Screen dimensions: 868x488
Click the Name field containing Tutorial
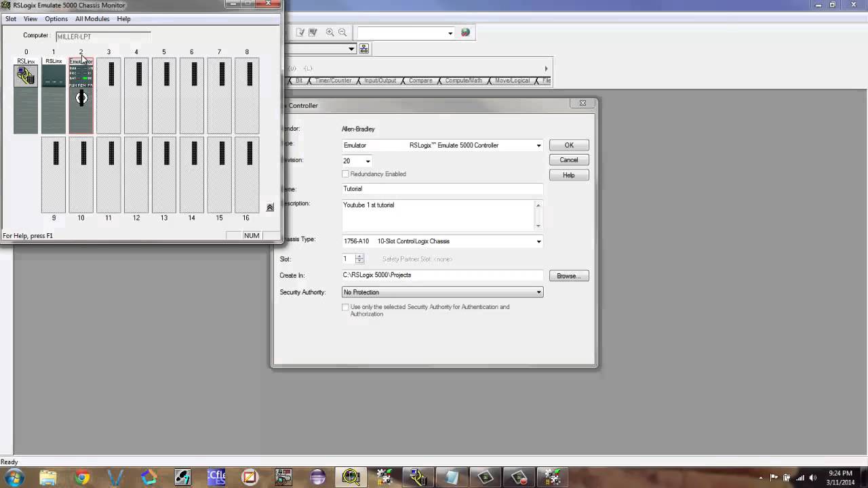point(442,188)
